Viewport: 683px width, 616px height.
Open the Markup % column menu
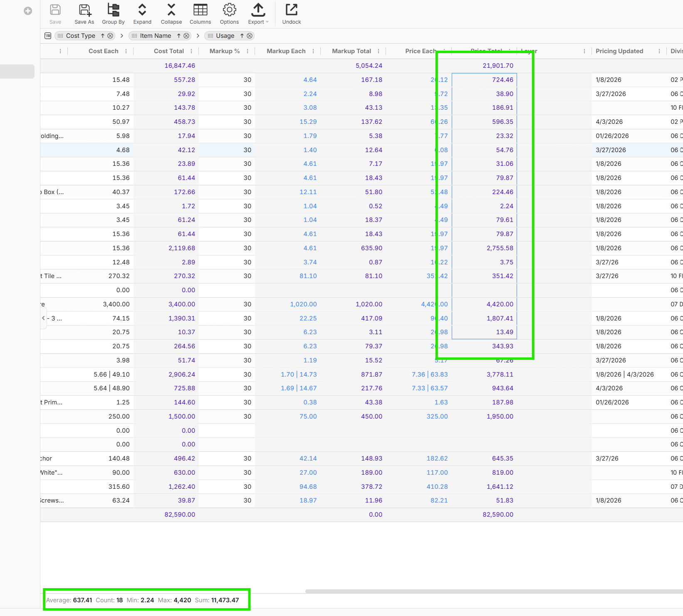[247, 51]
